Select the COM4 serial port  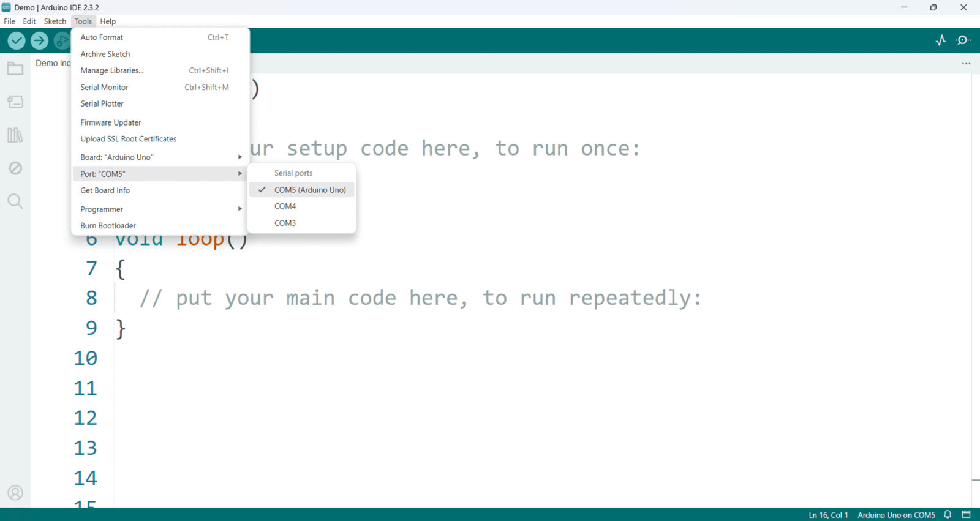pyautogui.click(x=301, y=206)
